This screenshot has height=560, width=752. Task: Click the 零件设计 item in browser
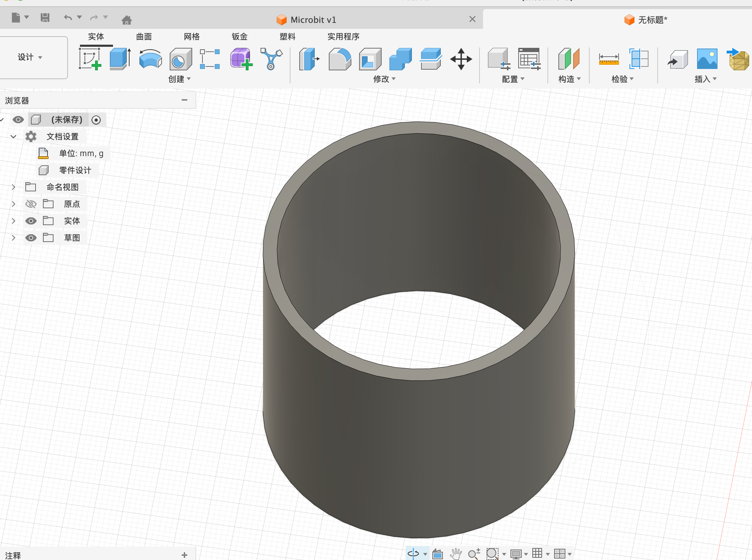point(75,170)
